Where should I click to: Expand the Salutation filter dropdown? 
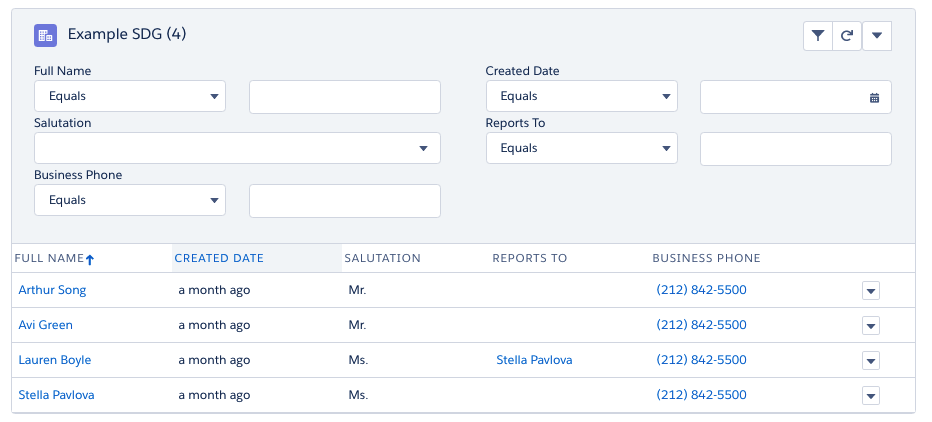(237, 149)
